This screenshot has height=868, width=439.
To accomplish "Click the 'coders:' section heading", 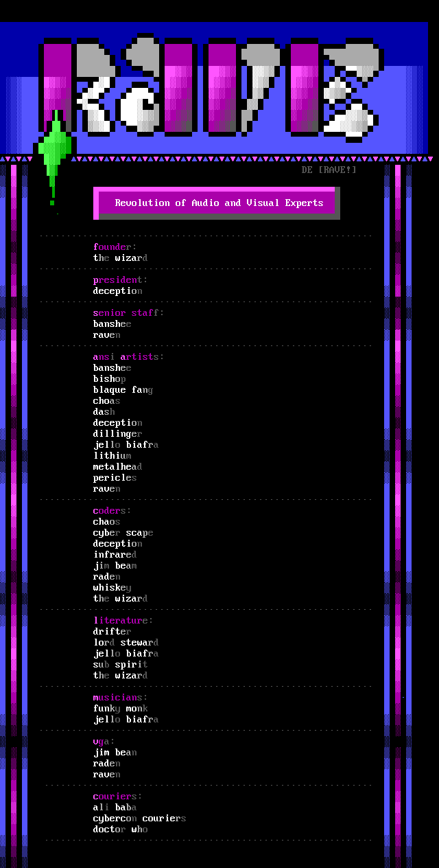I will 112,511.
